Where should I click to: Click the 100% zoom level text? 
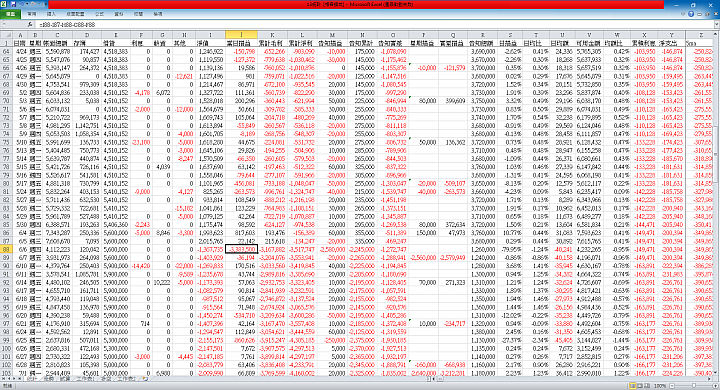tap(660, 386)
